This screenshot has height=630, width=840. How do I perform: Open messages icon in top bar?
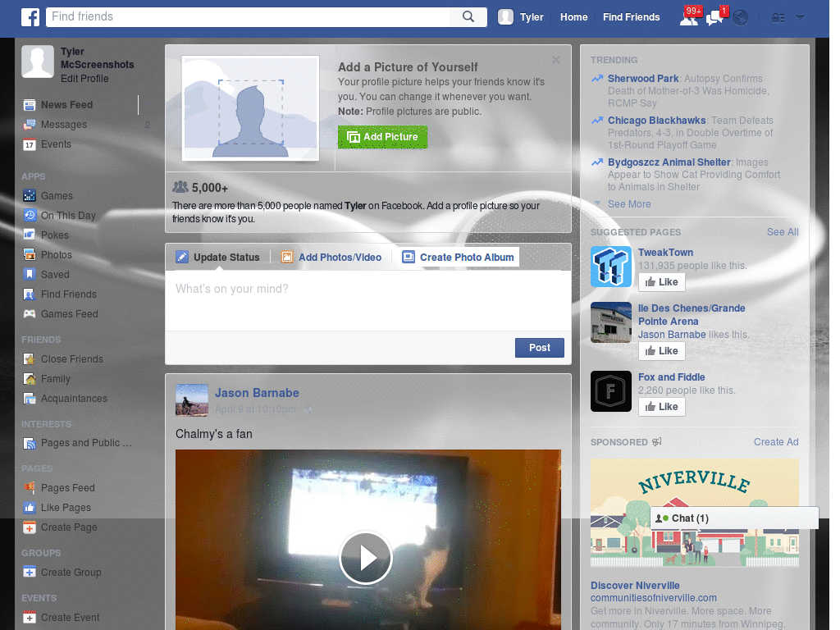click(x=715, y=17)
